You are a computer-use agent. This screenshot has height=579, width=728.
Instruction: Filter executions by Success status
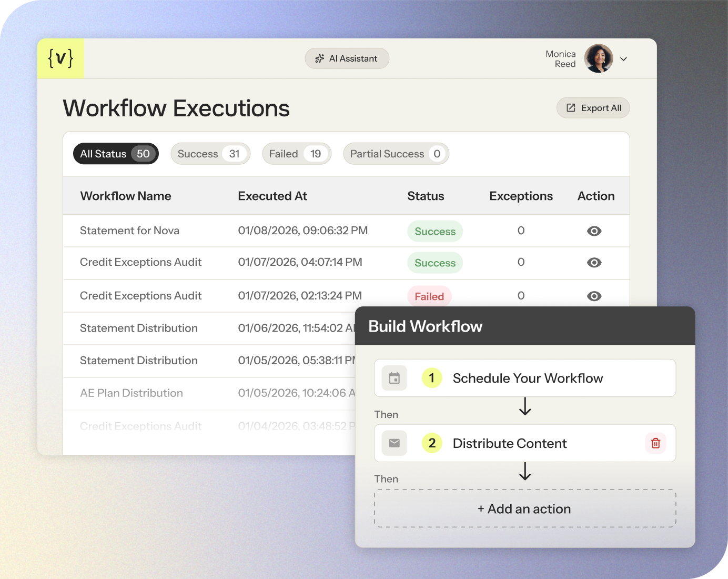(210, 154)
